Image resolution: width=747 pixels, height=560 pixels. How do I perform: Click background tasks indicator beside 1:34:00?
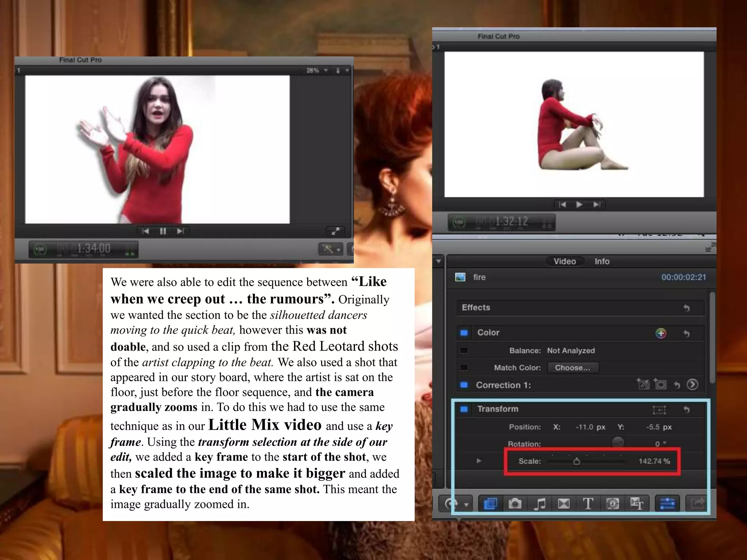39,249
